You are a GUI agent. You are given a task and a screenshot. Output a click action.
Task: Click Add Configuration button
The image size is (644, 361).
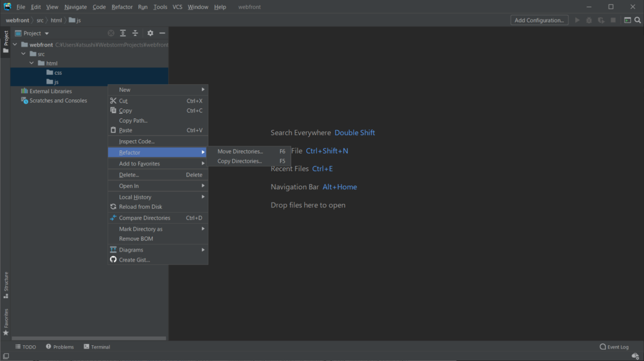click(539, 20)
